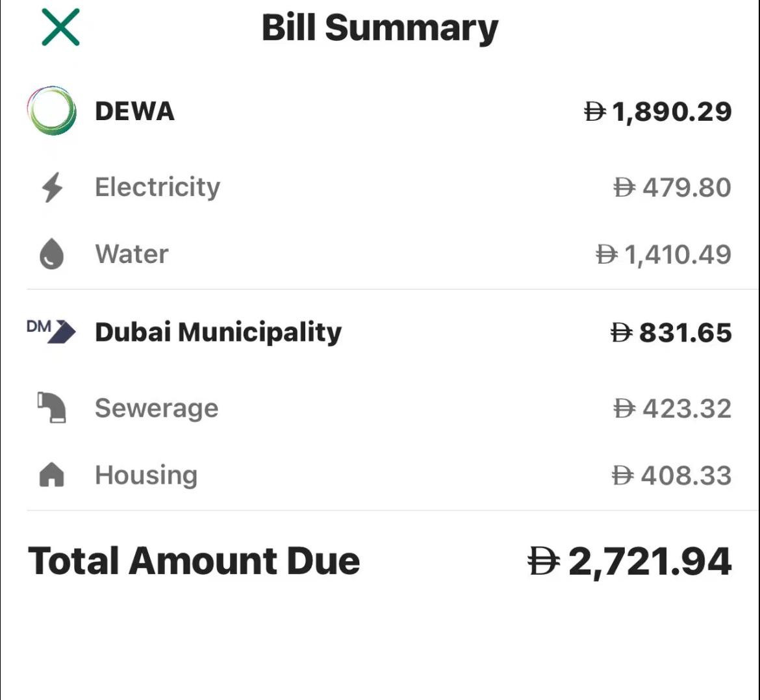Tap the Electricity lightning bolt icon
This screenshot has width=760, height=700.
[52, 187]
